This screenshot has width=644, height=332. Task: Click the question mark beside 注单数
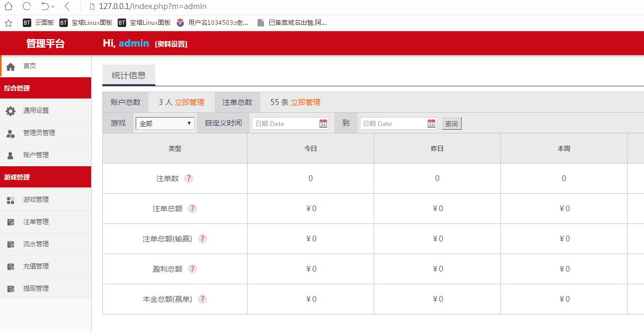coord(189,178)
